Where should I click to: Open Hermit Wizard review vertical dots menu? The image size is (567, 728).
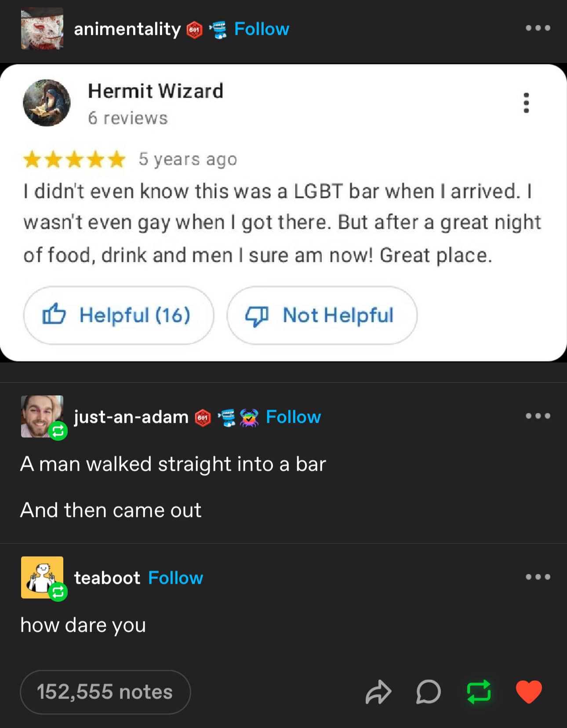[x=526, y=103]
